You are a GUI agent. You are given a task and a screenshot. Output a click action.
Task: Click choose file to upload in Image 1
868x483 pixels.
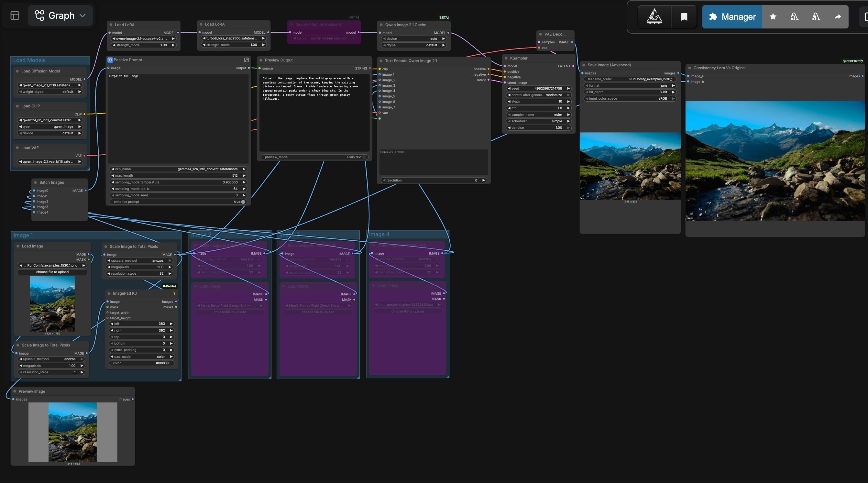pos(52,272)
